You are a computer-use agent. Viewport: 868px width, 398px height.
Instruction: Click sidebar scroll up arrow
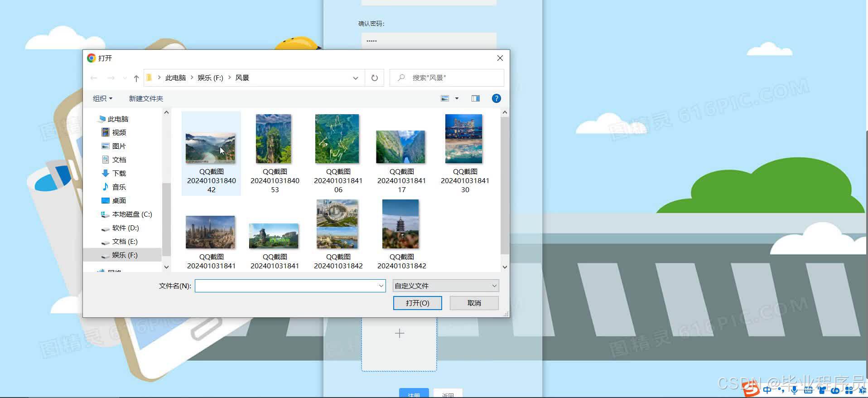[x=166, y=112]
